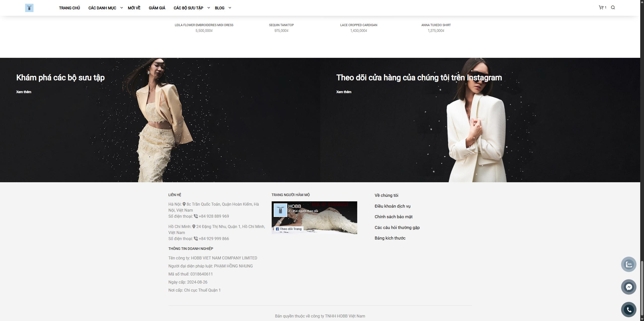This screenshot has width=644, height=321.
Task: Click the price 1,275,000₫
Action: (436, 31)
